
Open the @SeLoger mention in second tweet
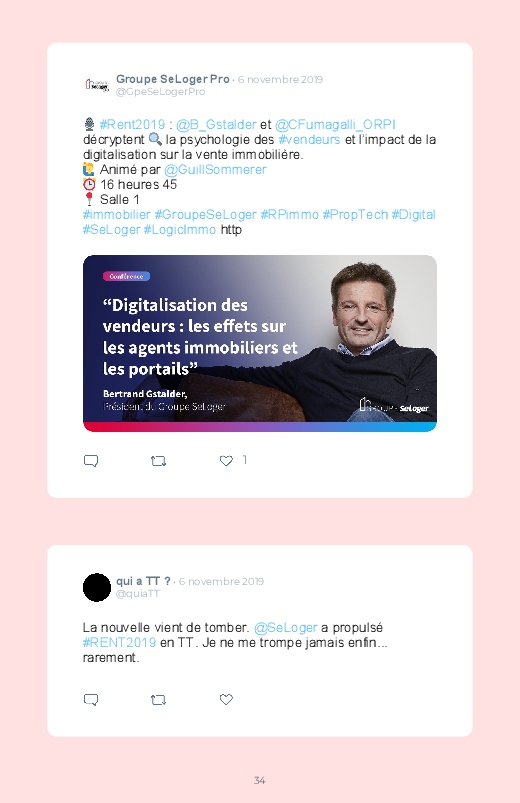click(x=285, y=627)
